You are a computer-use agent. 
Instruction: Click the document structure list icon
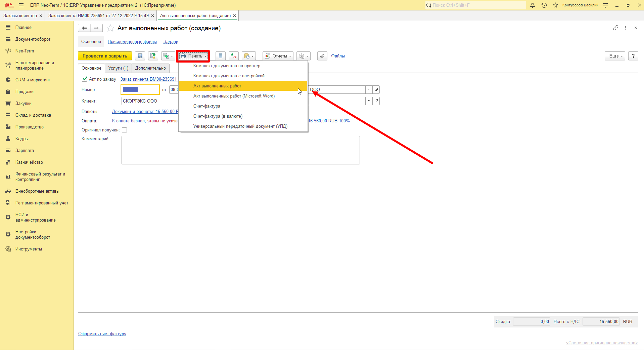tap(221, 56)
